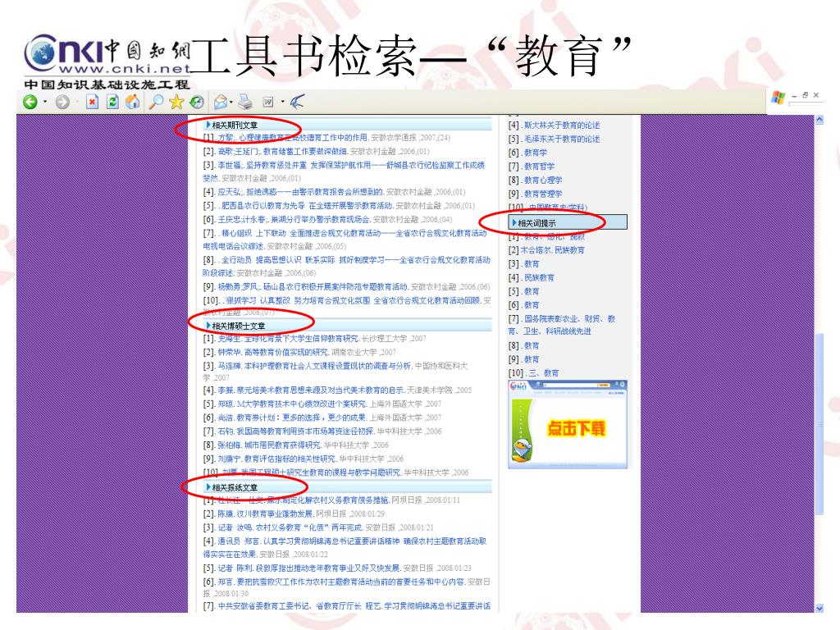
Task: Open the Mail envelope icon
Action: (220, 102)
